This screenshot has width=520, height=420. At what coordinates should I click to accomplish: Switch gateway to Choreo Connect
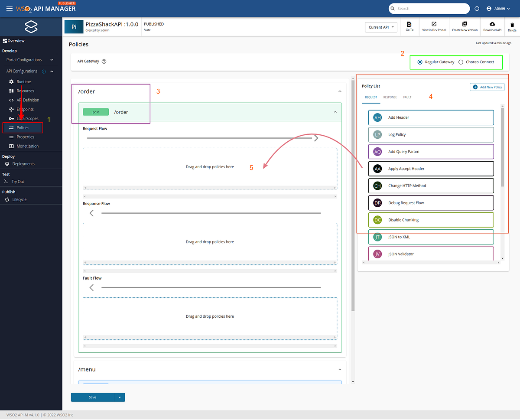[x=461, y=62]
